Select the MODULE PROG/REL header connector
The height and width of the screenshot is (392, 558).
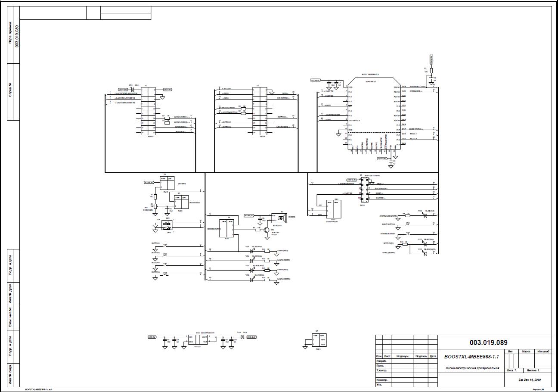pyautogui.click(x=364, y=190)
